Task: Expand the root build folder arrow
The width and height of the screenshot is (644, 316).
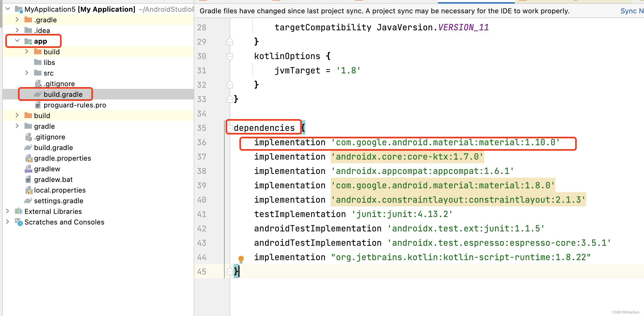Action: [17, 115]
